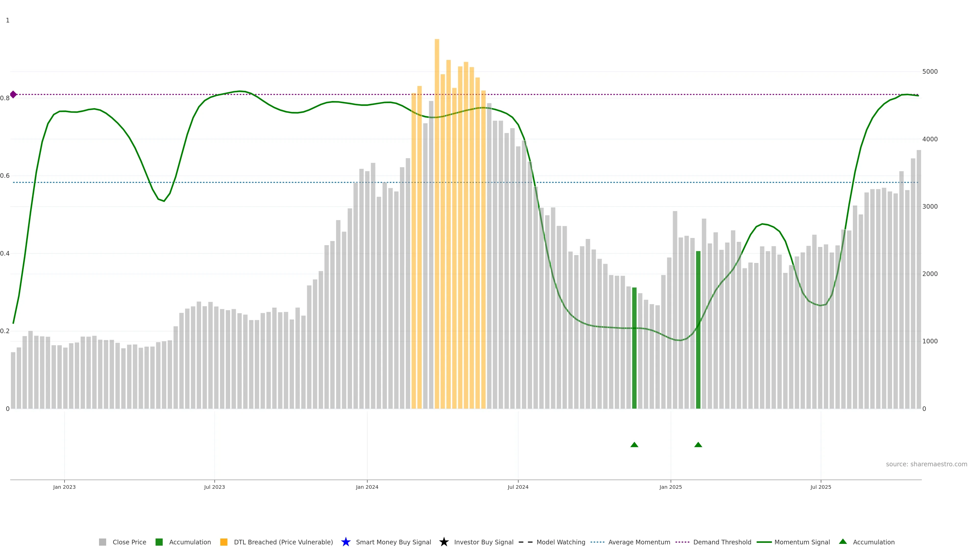Click the Model Watching dashed line icon

click(x=525, y=542)
